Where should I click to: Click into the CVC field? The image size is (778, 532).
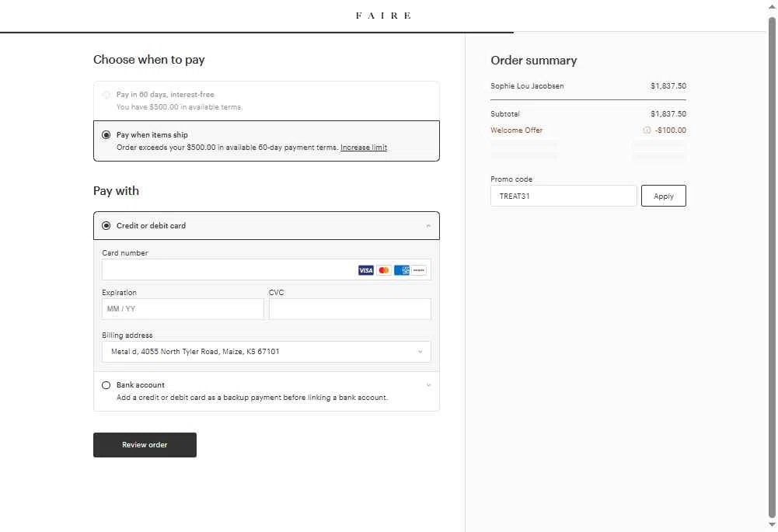point(350,309)
